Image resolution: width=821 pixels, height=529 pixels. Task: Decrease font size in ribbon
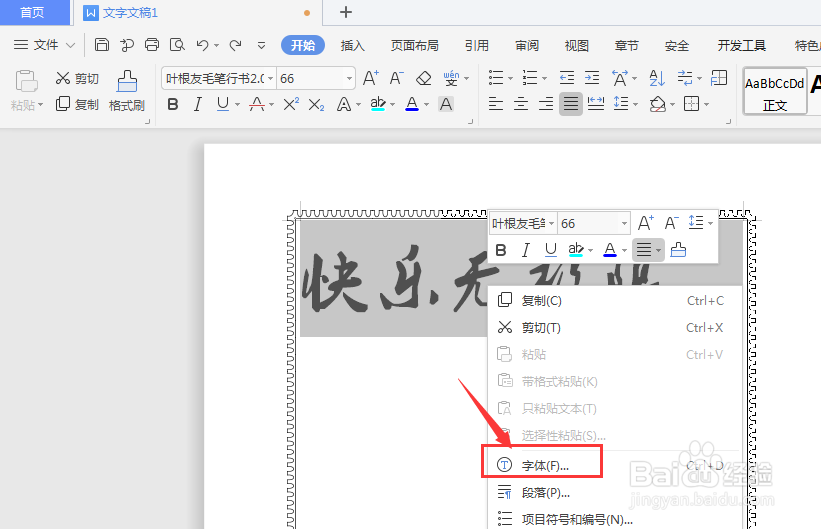click(396, 79)
